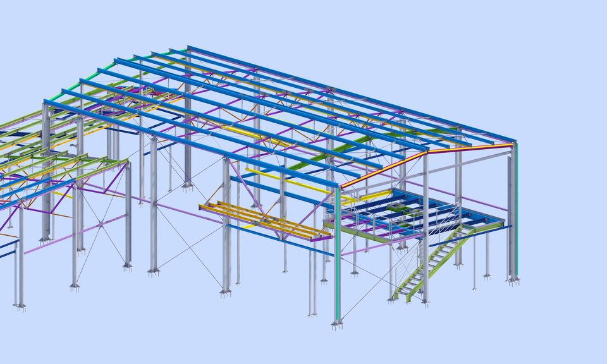Select the orange suspended platform beams
Screen dimensions: 607x364
(266, 220)
